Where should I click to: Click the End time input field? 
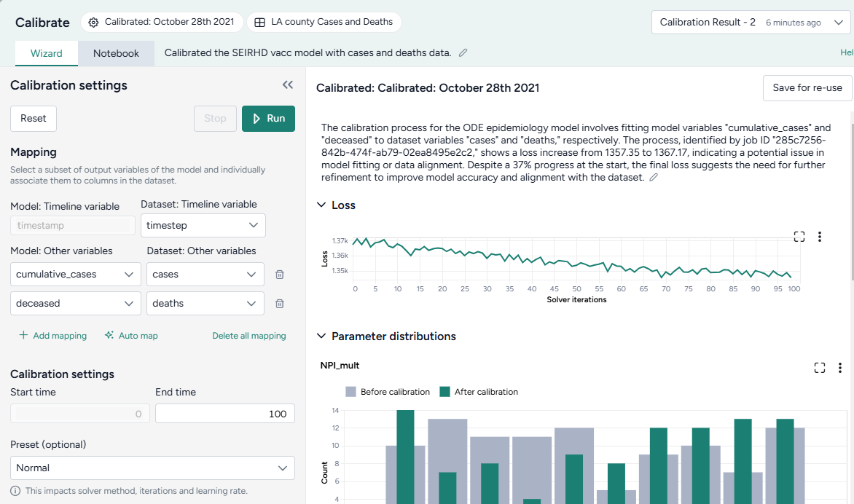(x=224, y=414)
